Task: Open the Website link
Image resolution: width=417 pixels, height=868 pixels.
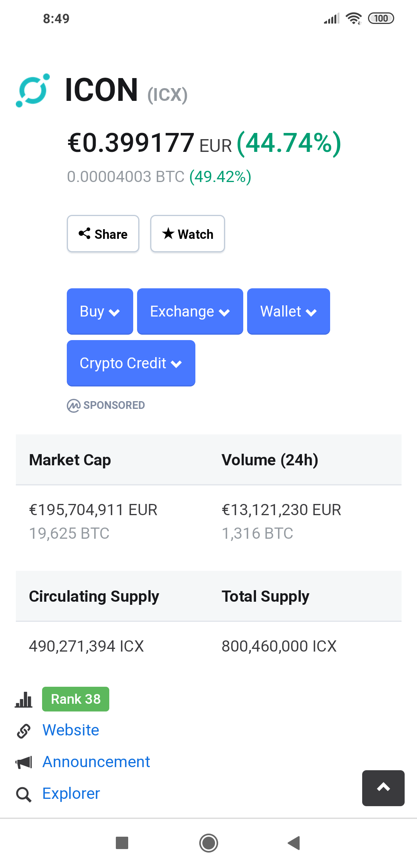Action: pos(71,730)
